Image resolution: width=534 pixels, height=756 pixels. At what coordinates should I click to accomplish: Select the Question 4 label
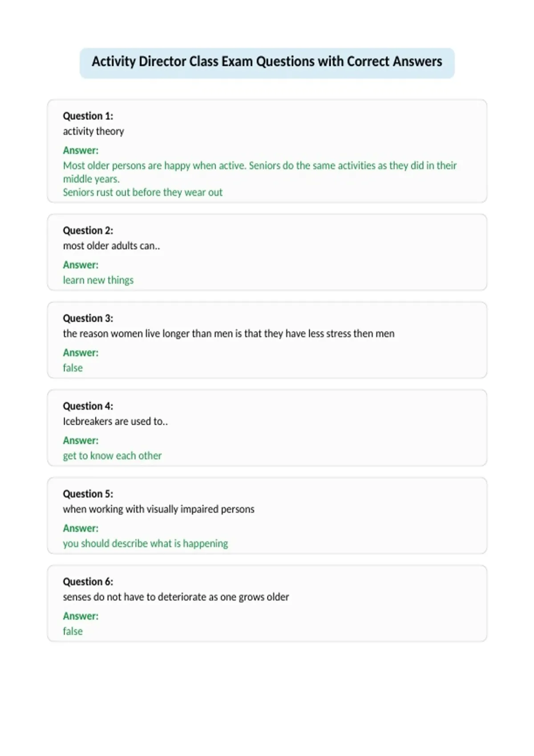coord(88,406)
